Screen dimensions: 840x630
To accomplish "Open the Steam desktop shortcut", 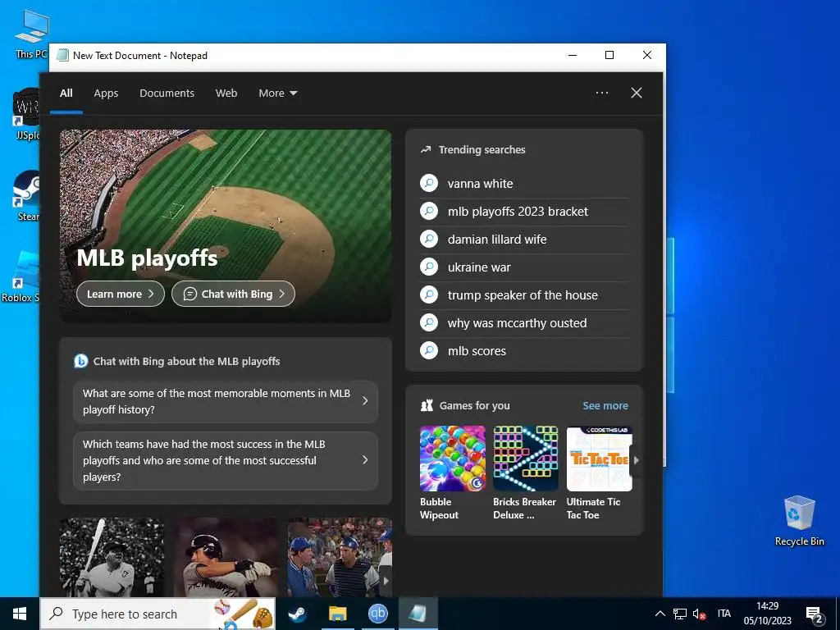I will (x=27, y=195).
